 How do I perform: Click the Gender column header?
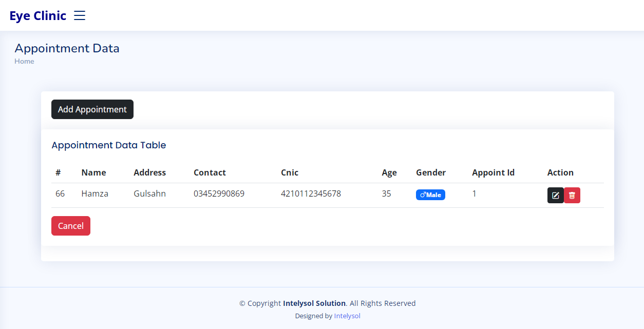(x=431, y=172)
